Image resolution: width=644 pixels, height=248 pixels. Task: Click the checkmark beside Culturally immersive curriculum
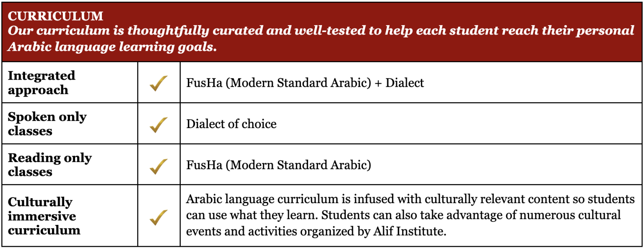(158, 217)
